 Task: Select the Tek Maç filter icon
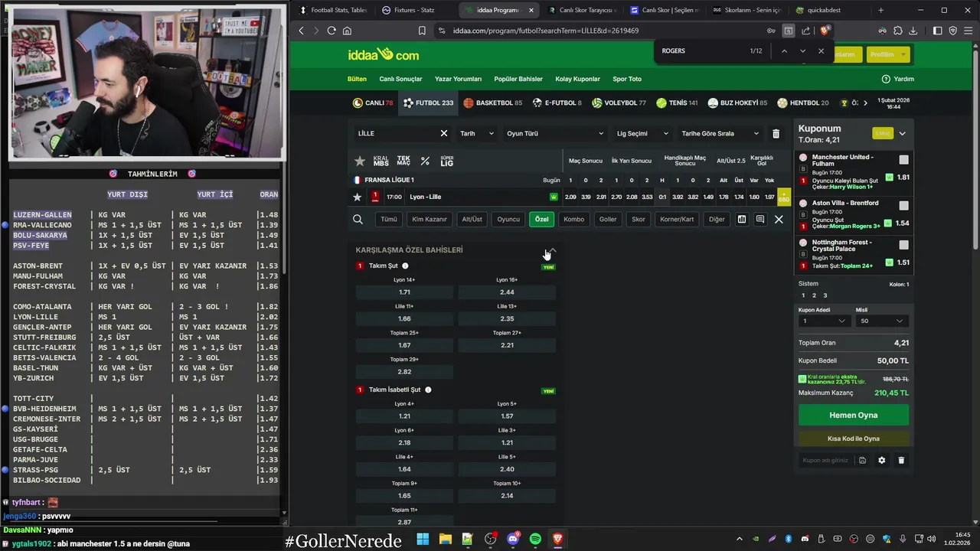point(403,161)
